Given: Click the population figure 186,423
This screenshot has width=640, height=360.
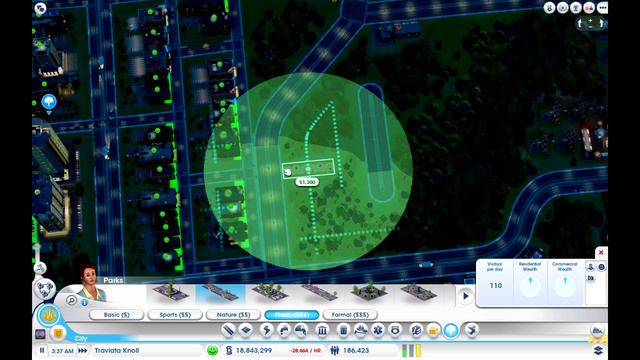Looking at the screenshot, I should tap(356, 350).
